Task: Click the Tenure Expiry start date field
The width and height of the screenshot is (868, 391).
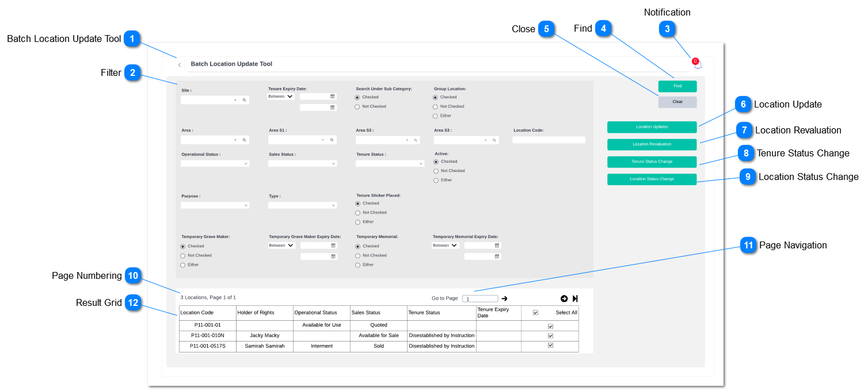Action: pyautogui.click(x=318, y=97)
